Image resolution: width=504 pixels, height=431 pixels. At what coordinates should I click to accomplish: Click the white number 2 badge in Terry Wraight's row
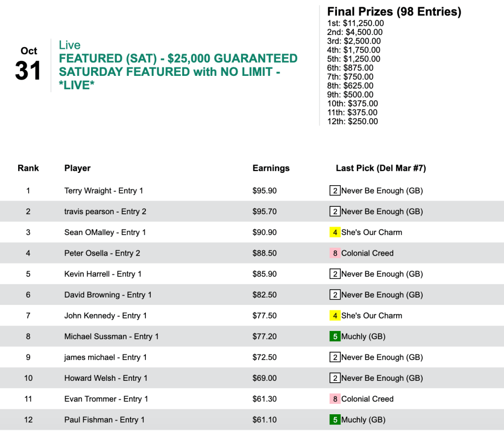335,191
